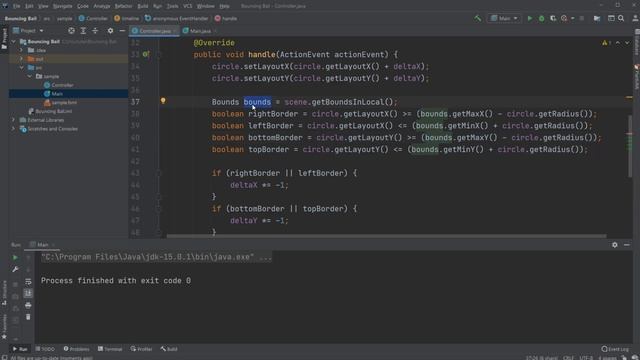This screenshot has height=360, width=640.
Task: Hide the Project tool window with the minus icon
Action: [122, 31]
